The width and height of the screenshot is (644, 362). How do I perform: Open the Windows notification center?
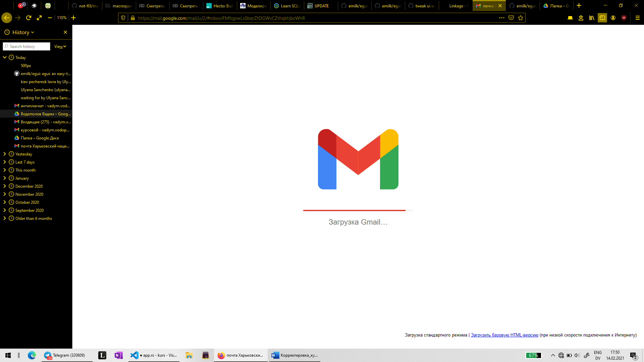[634, 355]
